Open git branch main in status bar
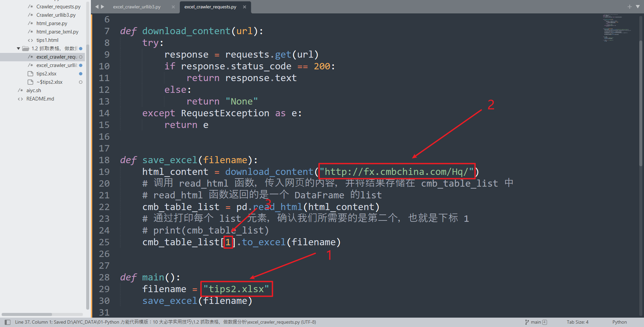This screenshot has height=327, width=644. coord(536,322)
